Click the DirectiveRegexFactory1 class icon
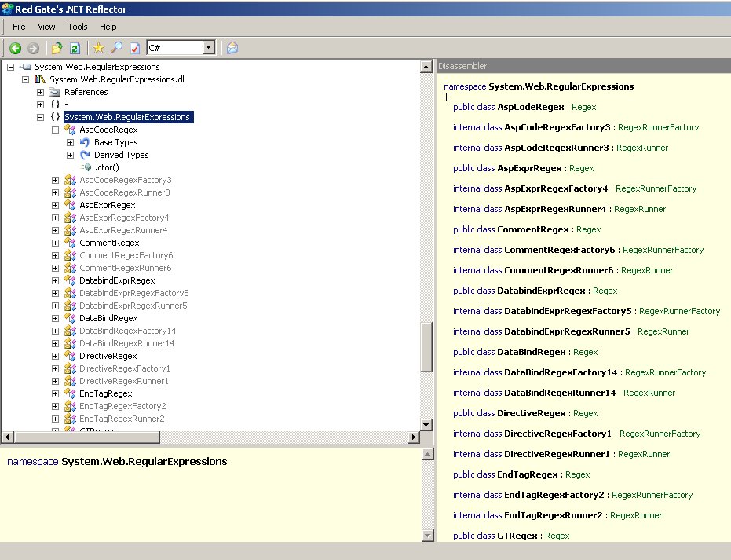Screen dimensions: 731x560 click(70, 369)
